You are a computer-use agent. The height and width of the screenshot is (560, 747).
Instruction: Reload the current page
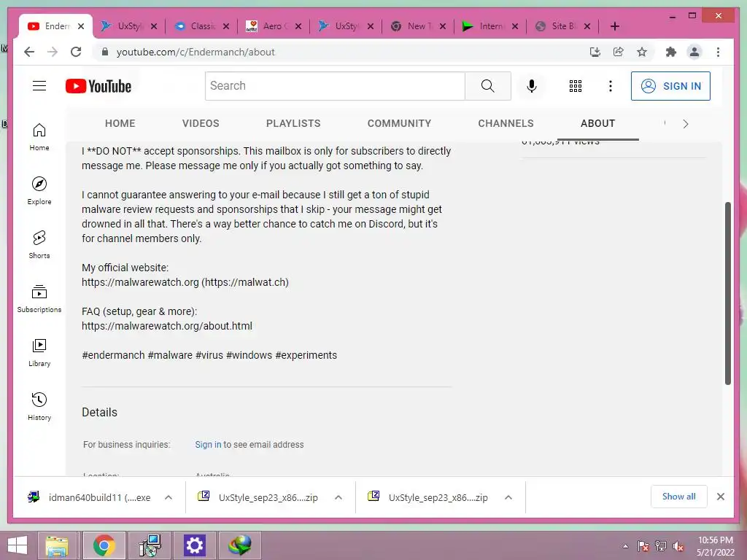[76, 52]
